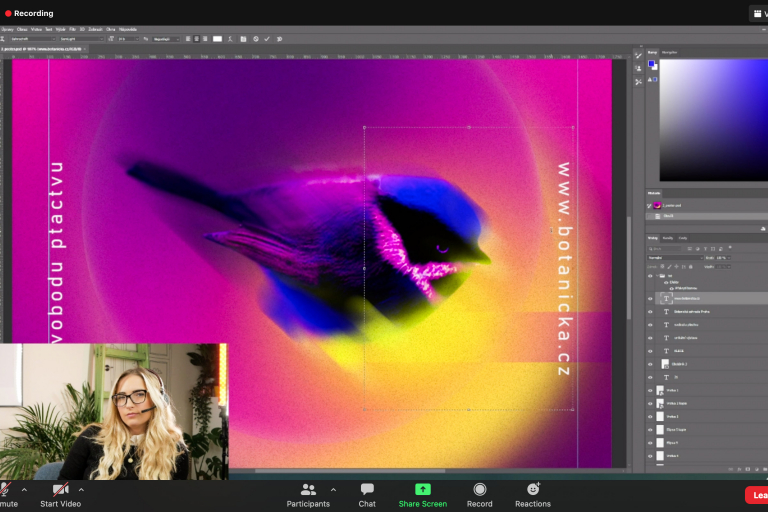The image size is (768, 512).
Task: Toggle visibility of the top layer group
Action: click(650, 275)
